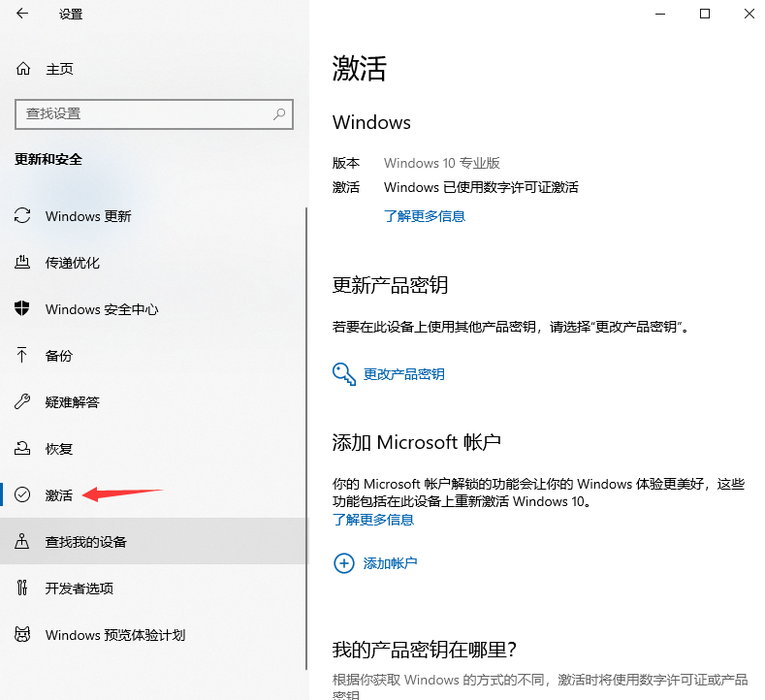Viewport: 765px width, 700px height.
Task: Go to 开发者选项 section
Action: (x=79, y=589)
